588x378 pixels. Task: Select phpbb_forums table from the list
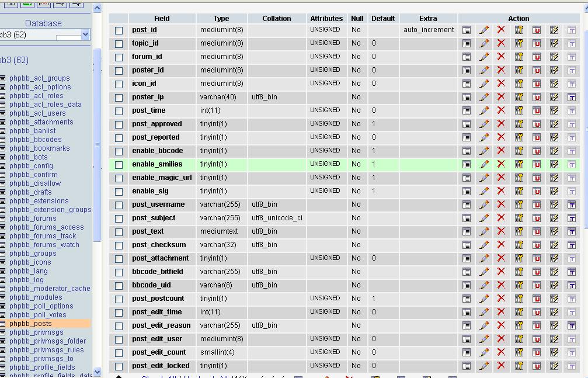click(33, 219)
